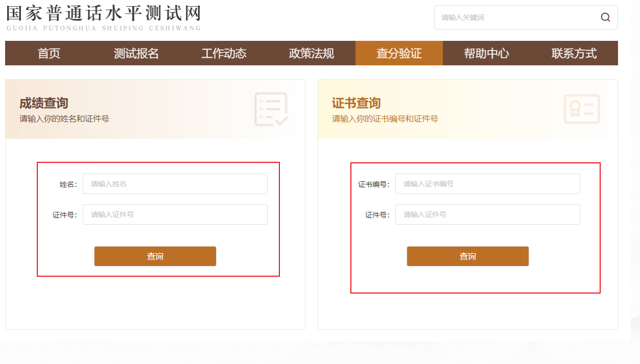Open the 工作动态 section
640x364 pixels.
click(x=224, y=54)
